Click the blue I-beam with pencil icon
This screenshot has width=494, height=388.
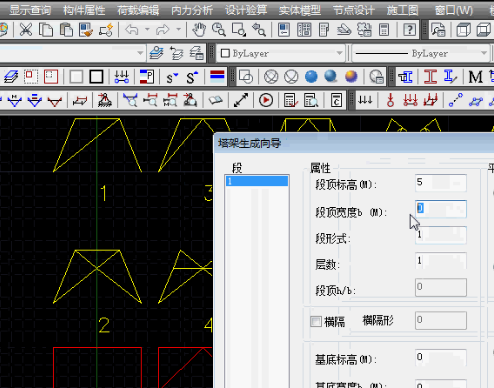[x=450, y=77]
